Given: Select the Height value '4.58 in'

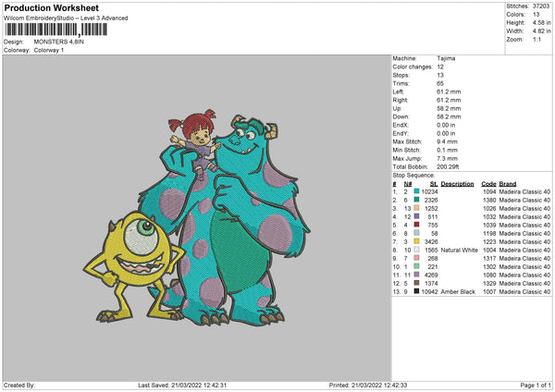Looking at the screenshot, I should (541, 22).
